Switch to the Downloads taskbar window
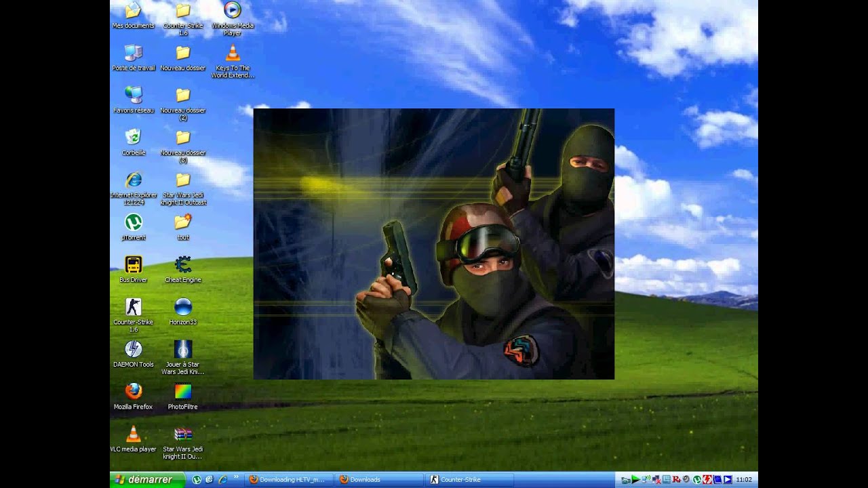 pyautogui.click(x=378, y=479)
